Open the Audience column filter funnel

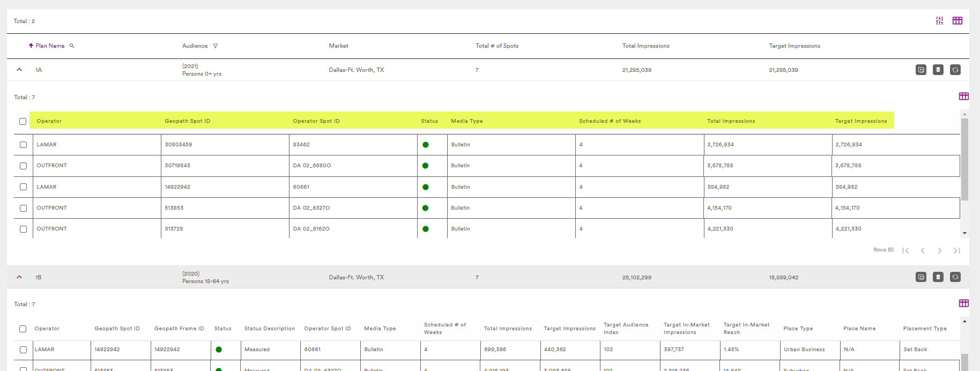(216, 46)
